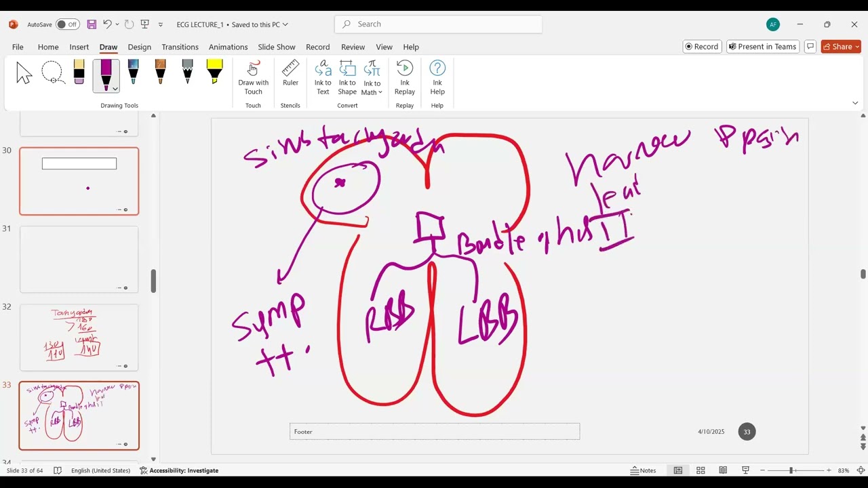868x488 pixels.
Task: Toggle AutoSave switch
Action: (x=67, y=24)
